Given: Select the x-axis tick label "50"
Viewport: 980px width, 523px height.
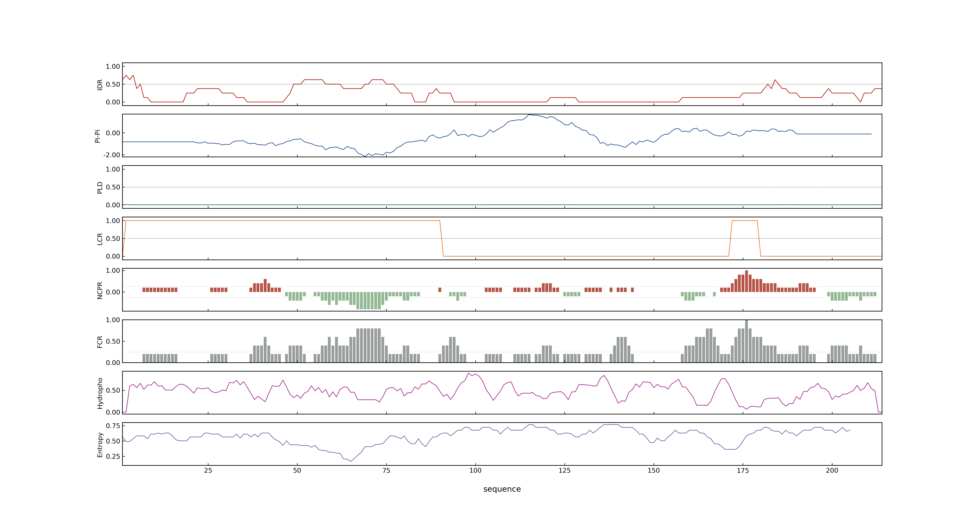Looking at the screenshot, I should click(297, 470).
